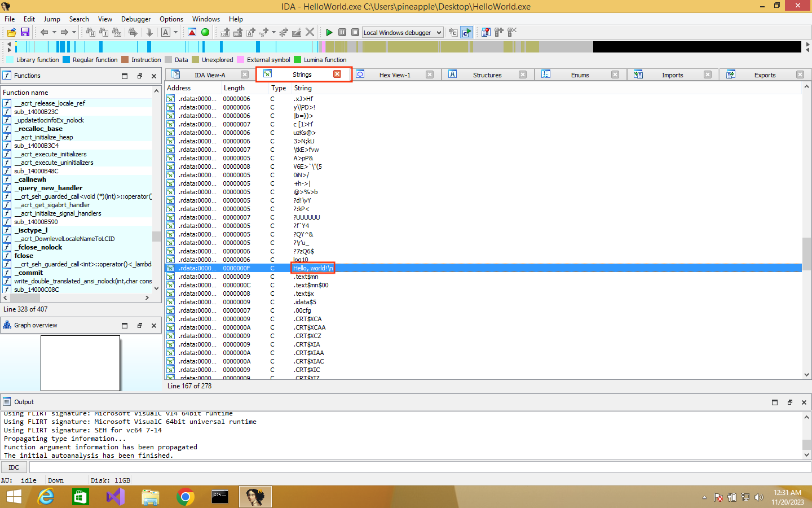Select the '.text$mn$00' string row
Image resolution: width=812 pixels, height=508 pixels.
483,285
